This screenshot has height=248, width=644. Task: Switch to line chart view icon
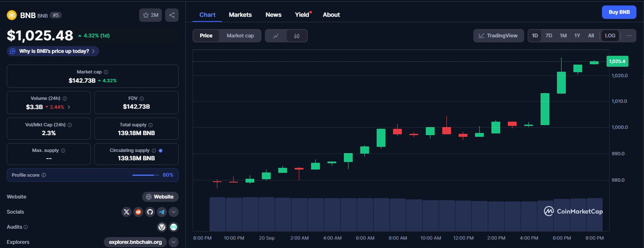(x=276, y=36)
